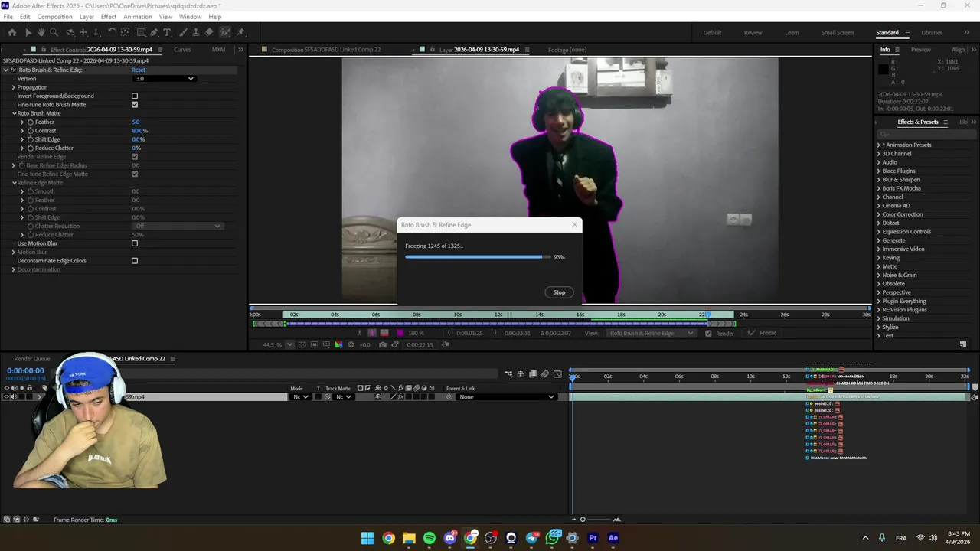
Task: Open the Animation menu
Action: 138,17
